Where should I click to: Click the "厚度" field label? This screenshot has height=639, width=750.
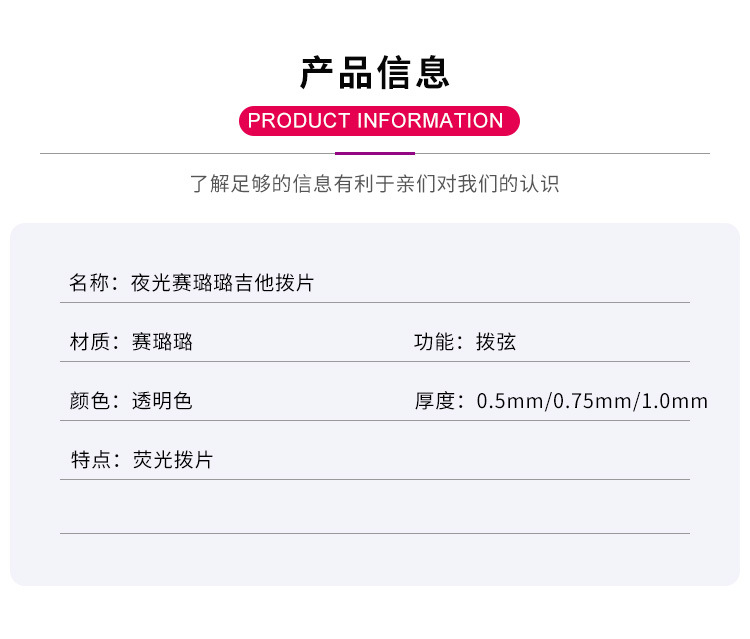pyautogui.click(x=434, y=401)
